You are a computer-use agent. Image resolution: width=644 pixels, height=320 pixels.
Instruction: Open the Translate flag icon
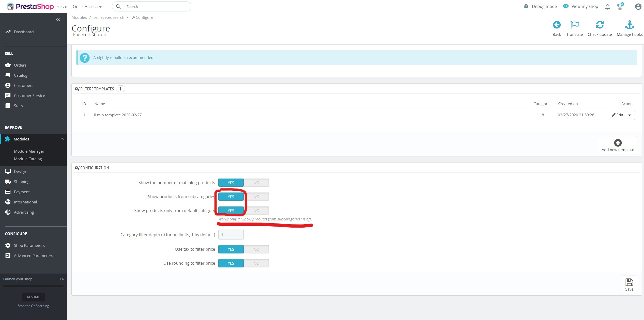[x=574, y=25]
